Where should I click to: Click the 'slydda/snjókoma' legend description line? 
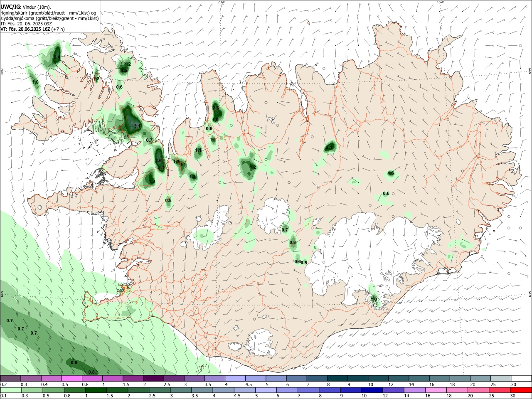tap(49, 18)
